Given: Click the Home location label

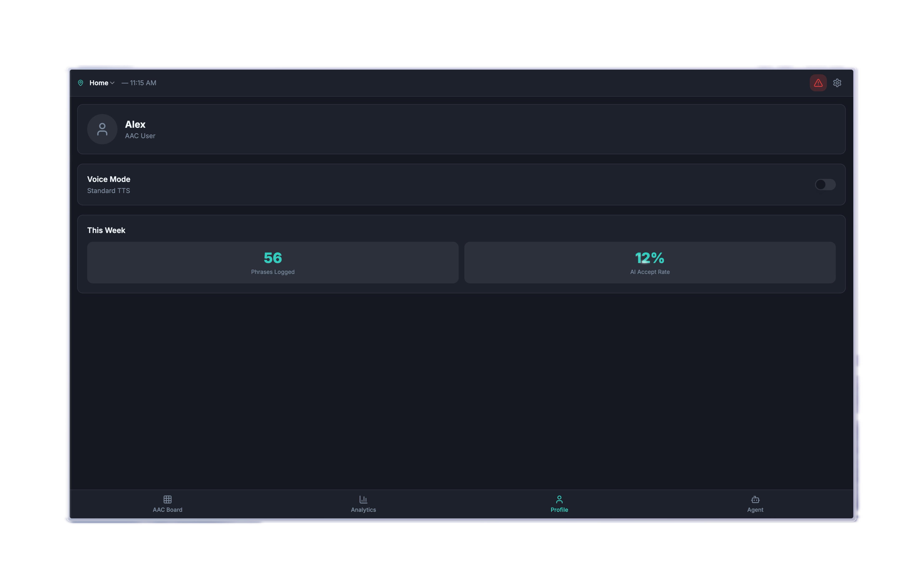Looking at the screenshot, I should [98, 83].
